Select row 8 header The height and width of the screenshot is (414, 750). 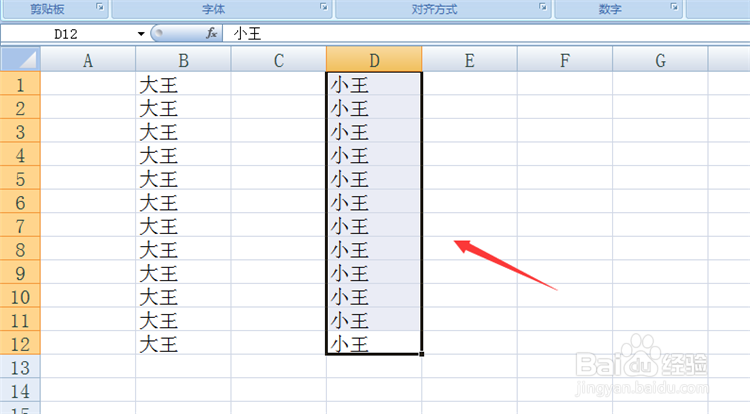(x=20, y=249)
